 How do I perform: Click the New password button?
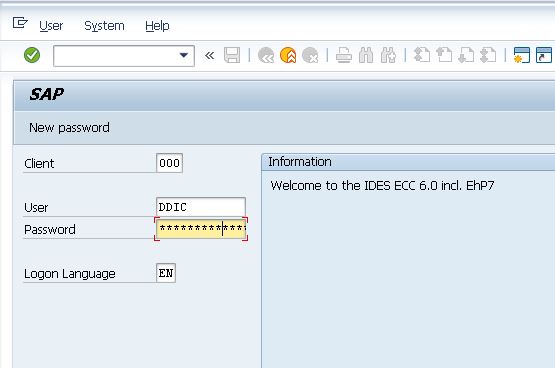69,127
